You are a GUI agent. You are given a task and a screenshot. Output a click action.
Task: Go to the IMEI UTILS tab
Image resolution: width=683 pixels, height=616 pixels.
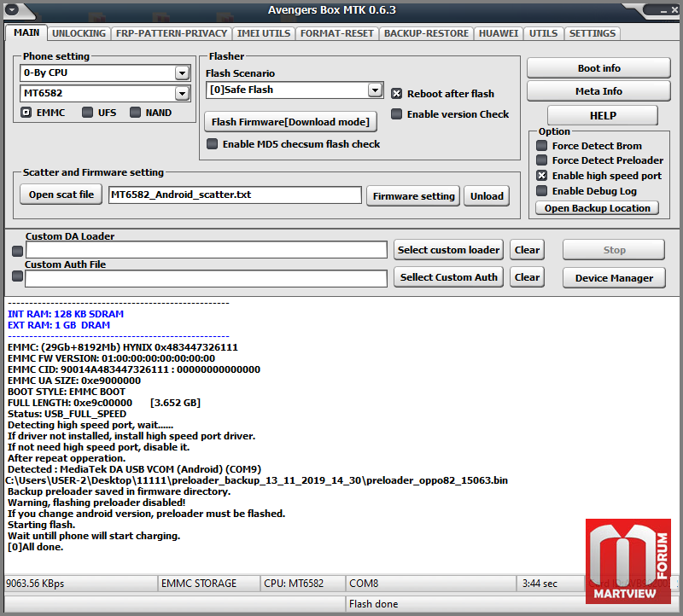point(264,33)
